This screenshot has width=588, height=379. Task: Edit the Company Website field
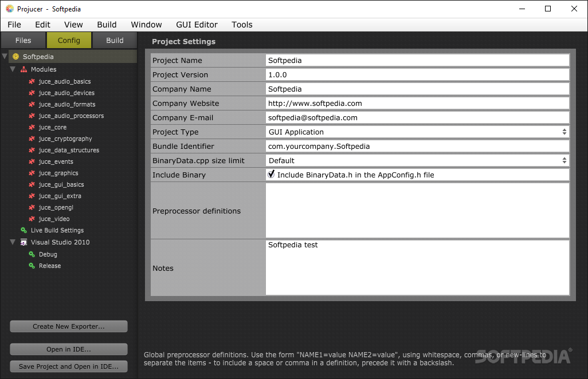pyautogui.click(x=417, y=103)
